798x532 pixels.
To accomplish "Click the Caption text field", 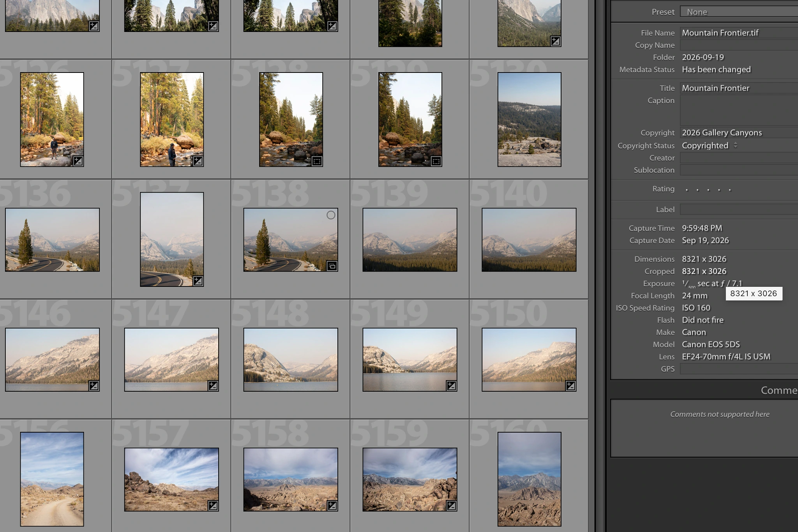I will pos(739,110).
